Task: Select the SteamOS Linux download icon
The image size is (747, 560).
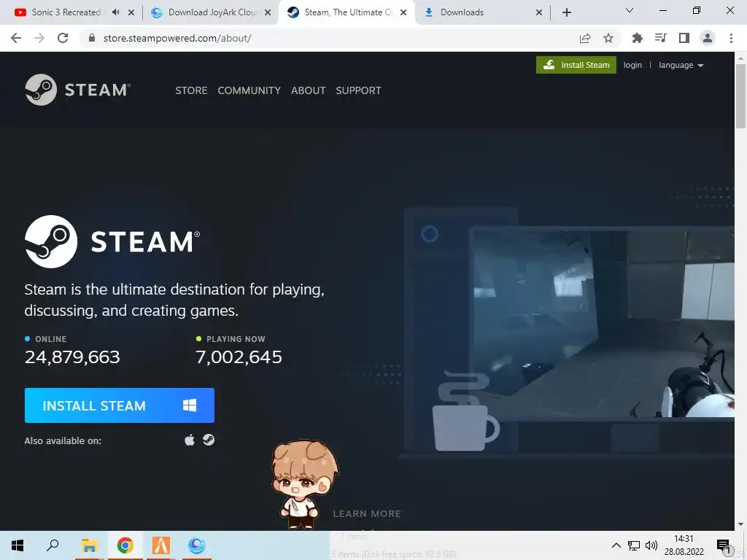Action: tap(208, 440)
